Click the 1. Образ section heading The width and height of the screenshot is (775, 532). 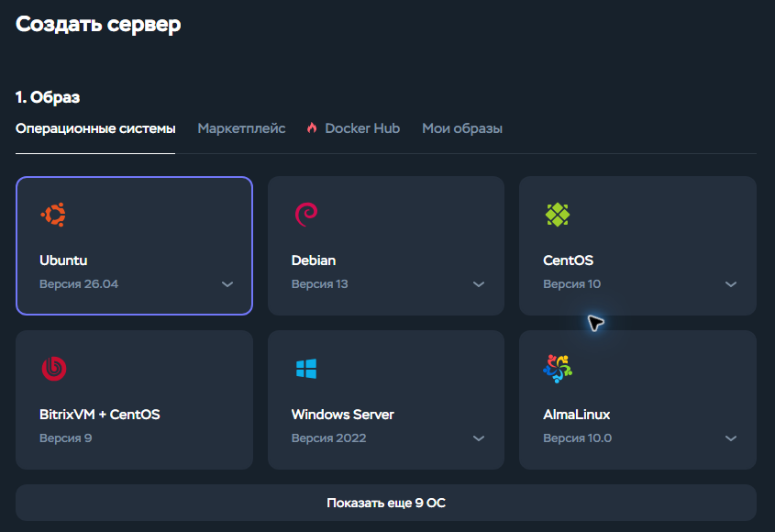point(48,97)
